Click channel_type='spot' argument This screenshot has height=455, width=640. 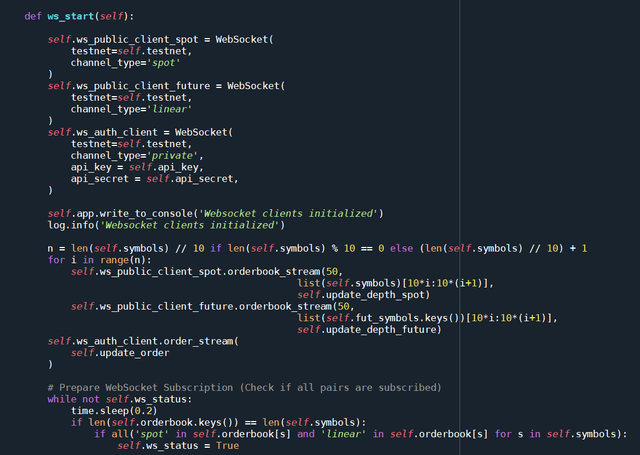pos(125,63)
